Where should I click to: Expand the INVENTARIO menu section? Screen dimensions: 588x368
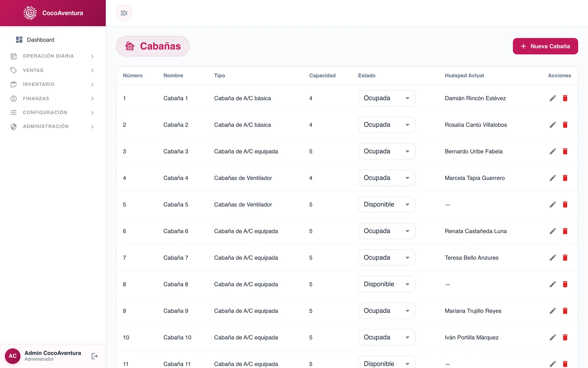click(53, 84)
